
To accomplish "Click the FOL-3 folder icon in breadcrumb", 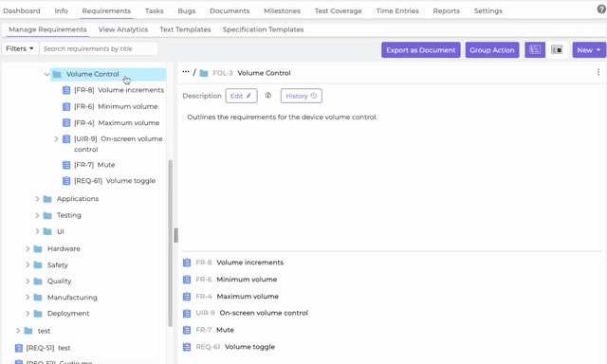I will pos(204,73).
